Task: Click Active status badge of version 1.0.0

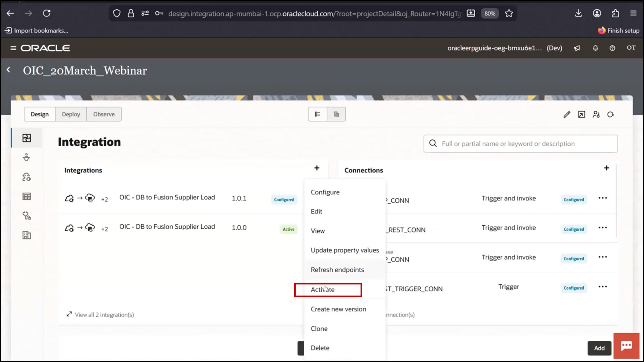Action: (288, 229)
